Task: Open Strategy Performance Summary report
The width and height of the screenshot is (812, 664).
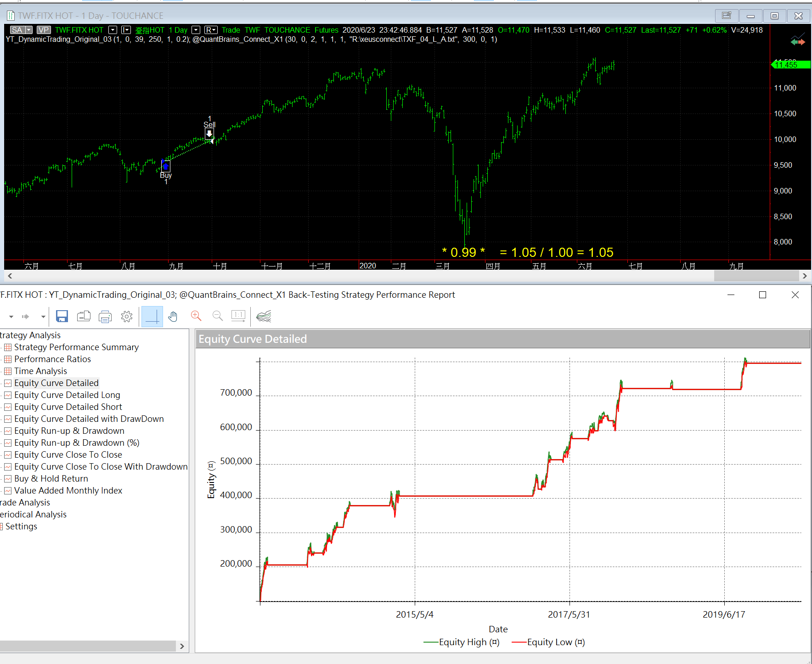Action: (76, 347)
